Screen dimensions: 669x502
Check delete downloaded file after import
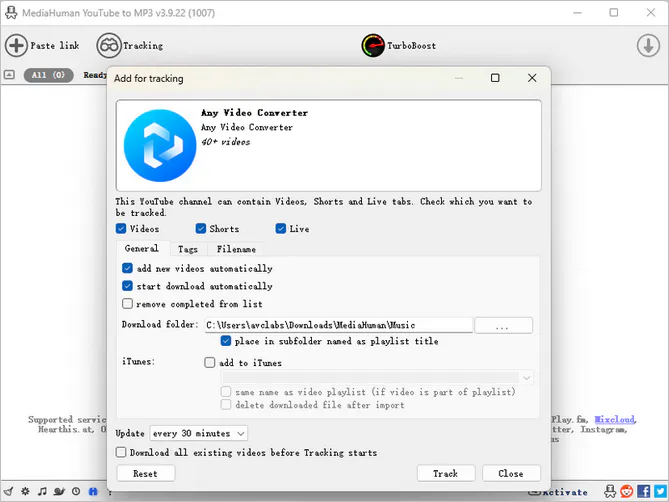click(x=226, y=404)
